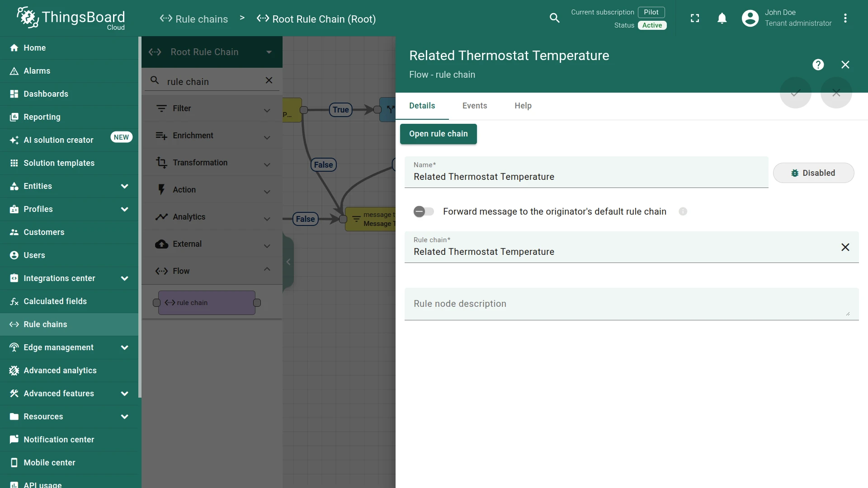868x488 pixels.
Task: Open the three-dot user menu
Action: click(x=845, y=18)
